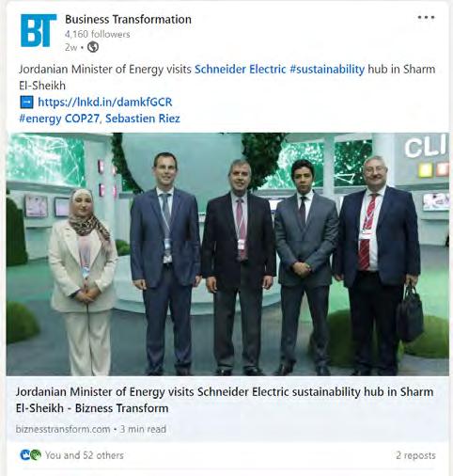Open the three-dot post options menu
Image resolution: width=453 pixels, height=476 pixels.
click(426, 18)
